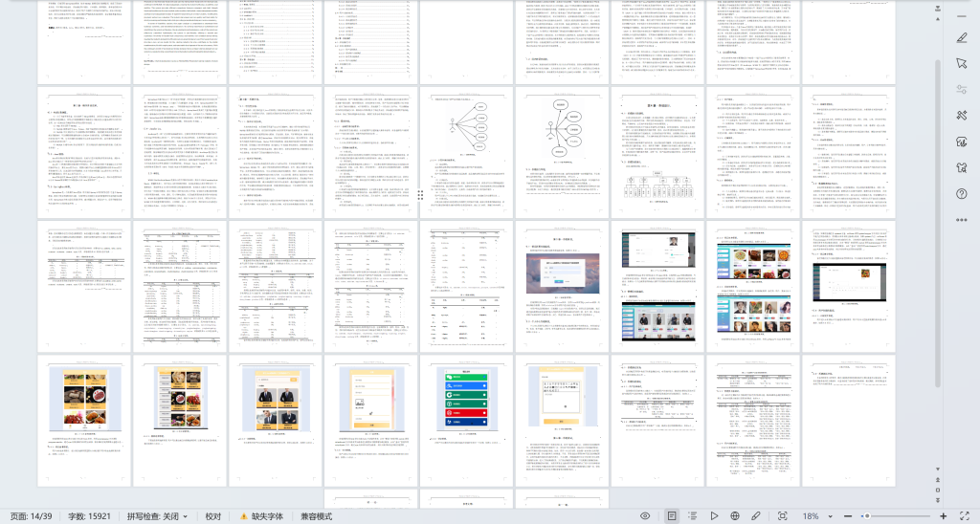Open the properties sliders icon in sidebar
The image size is (980, 524).
(x=961, y=90)
